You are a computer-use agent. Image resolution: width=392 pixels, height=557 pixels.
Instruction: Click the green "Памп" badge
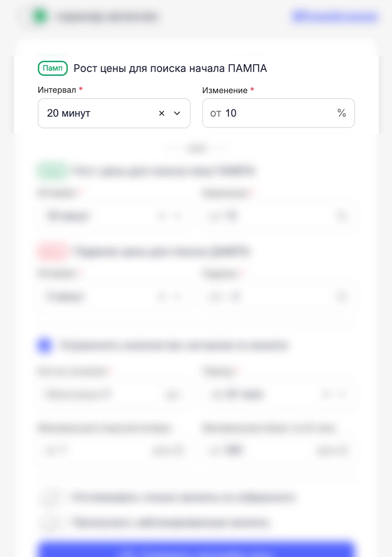[53, 68]
